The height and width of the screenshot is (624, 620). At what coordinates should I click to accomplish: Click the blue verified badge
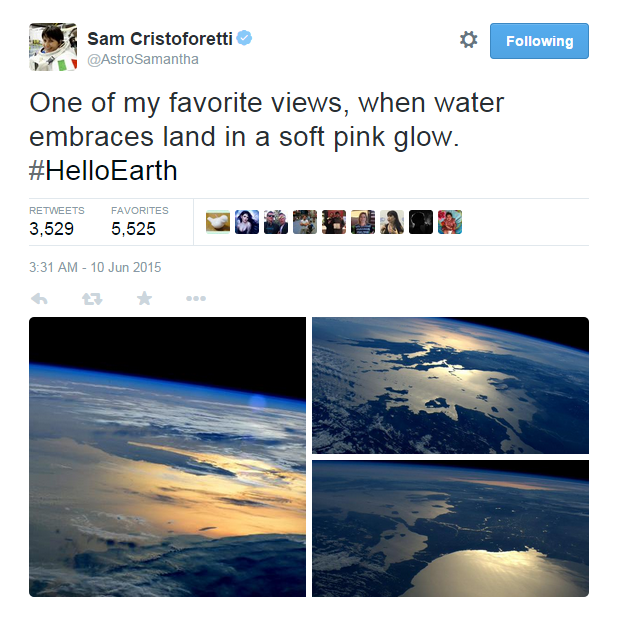pos(245,38)
